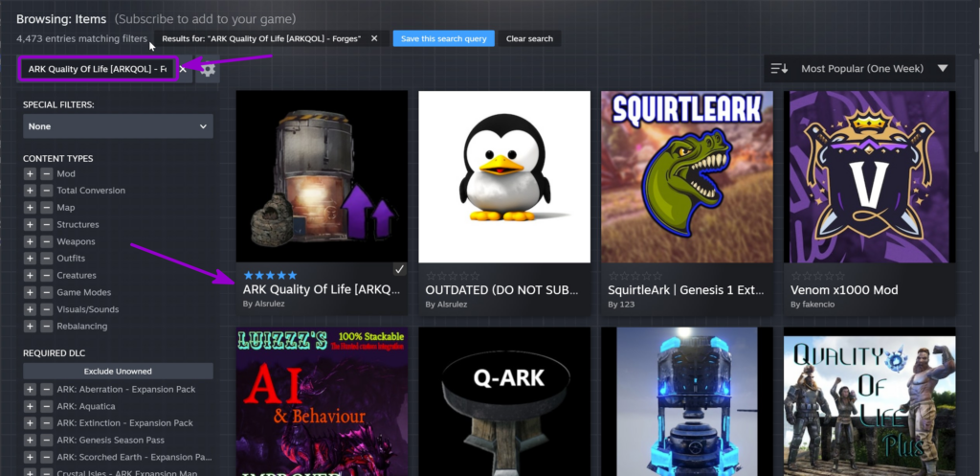Include the Total Conversion filter
The image size is (980, 476).
30,191
